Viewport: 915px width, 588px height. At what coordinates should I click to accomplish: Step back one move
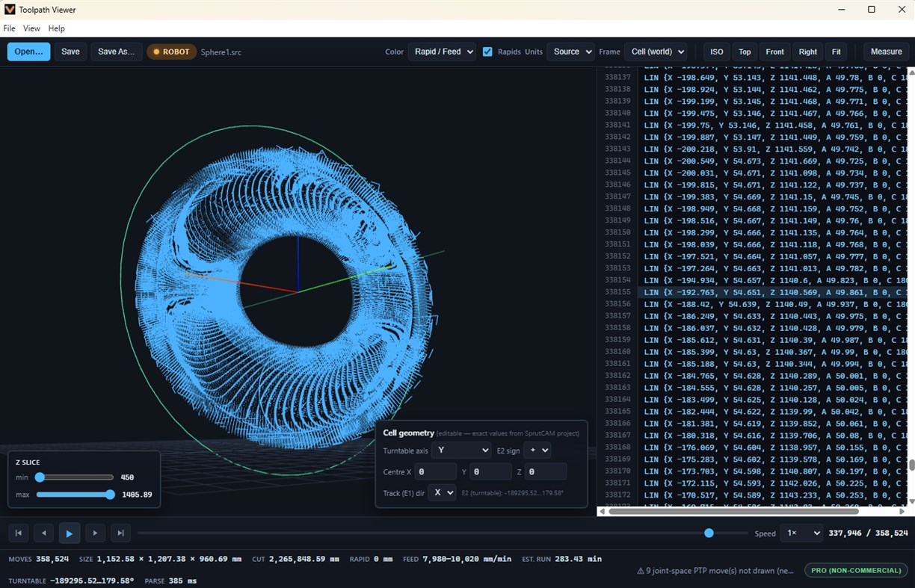[x=44, y=533]
